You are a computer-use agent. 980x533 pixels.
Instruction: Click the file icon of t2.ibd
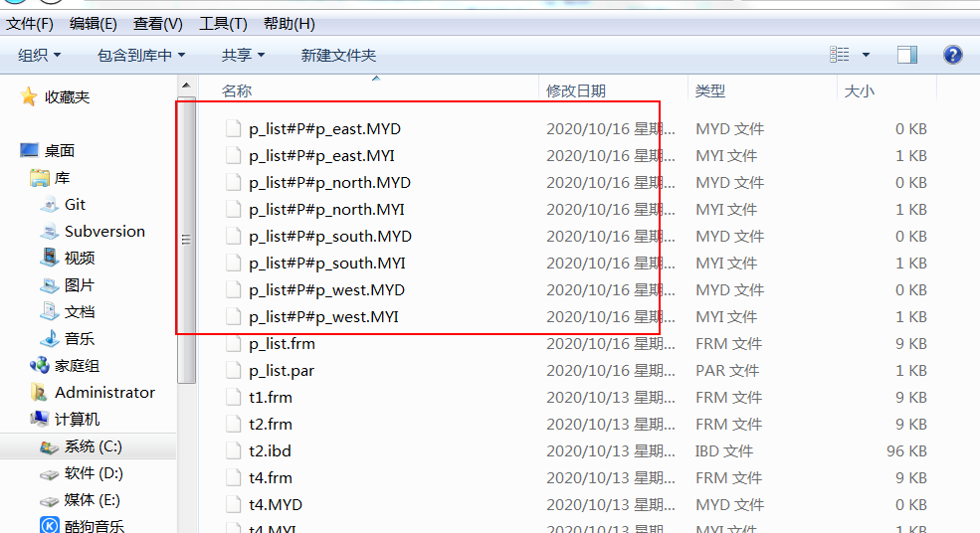233,451
